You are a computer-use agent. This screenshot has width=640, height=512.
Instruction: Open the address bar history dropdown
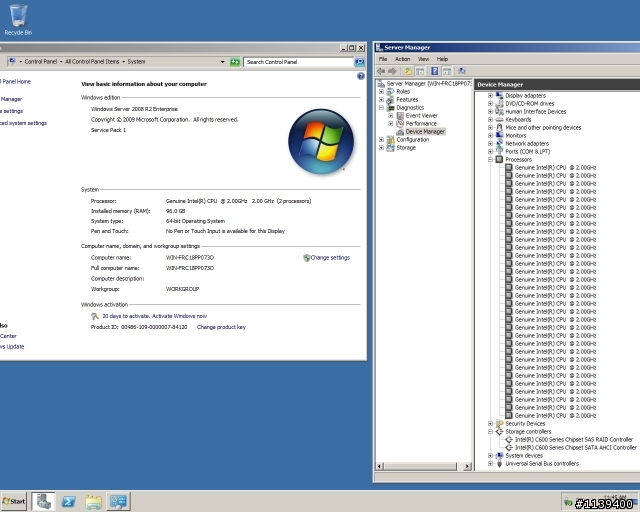click(x=222, y=62)
